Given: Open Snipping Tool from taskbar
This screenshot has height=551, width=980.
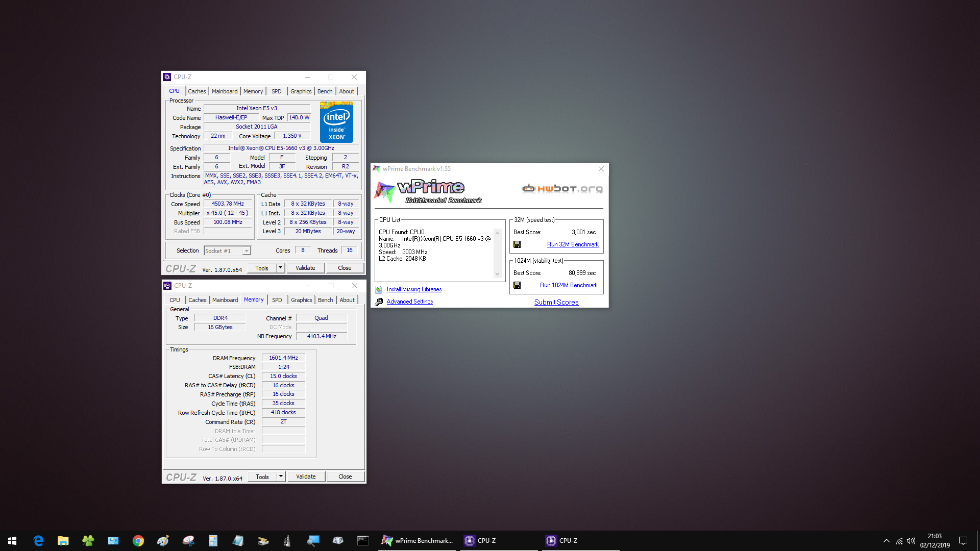Looking at the screenshot, I should point(188,541).
